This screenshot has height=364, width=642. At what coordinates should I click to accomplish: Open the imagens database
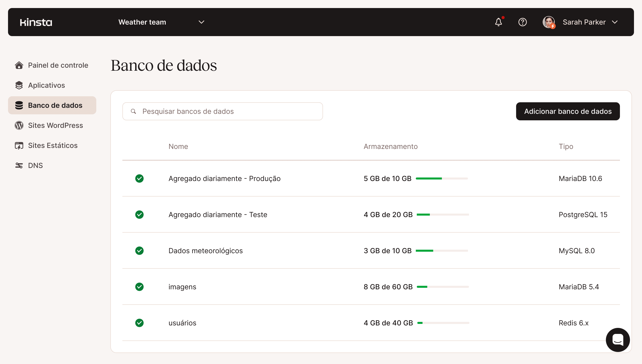coord(182,287)
